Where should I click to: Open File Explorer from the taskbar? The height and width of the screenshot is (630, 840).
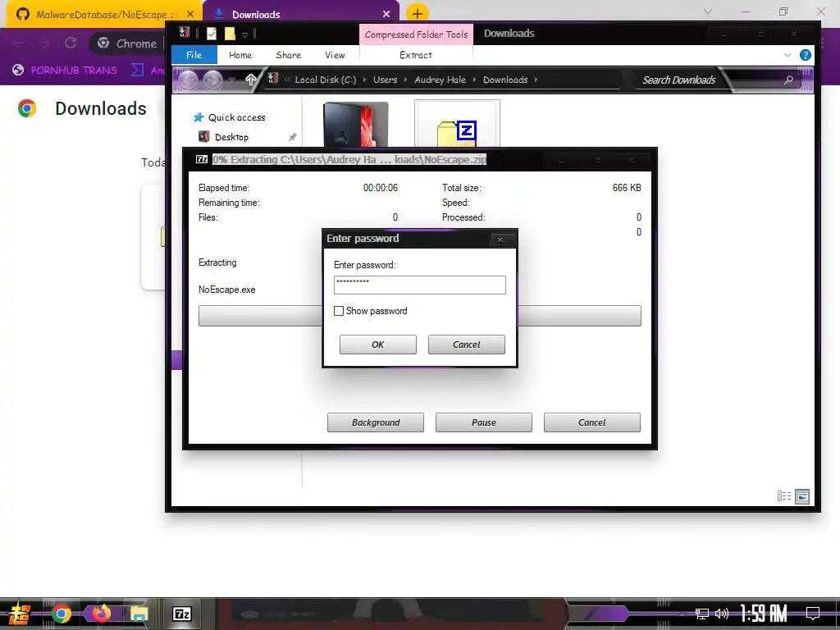[139, 614]
